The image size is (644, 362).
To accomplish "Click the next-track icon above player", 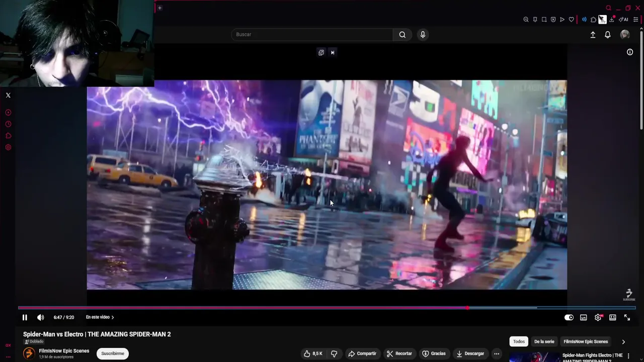I will click(332, 52).
